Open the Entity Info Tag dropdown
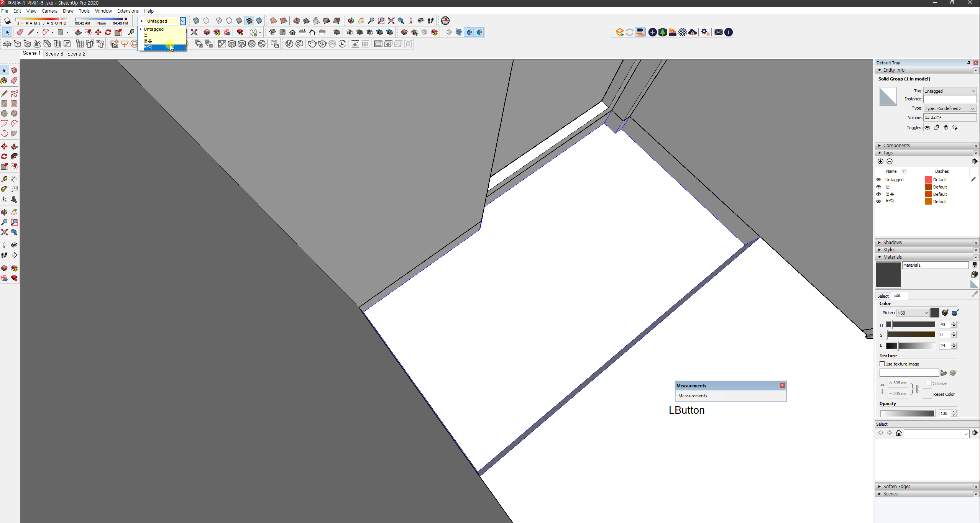The width and height of the screenshot is (980, 523). [949, 91]
